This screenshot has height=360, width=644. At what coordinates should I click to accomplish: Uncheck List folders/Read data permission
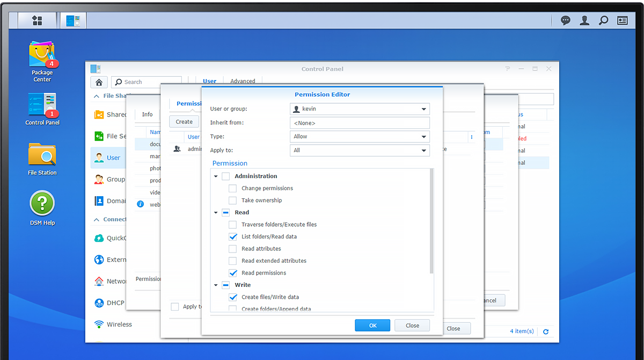pos(233,236)
